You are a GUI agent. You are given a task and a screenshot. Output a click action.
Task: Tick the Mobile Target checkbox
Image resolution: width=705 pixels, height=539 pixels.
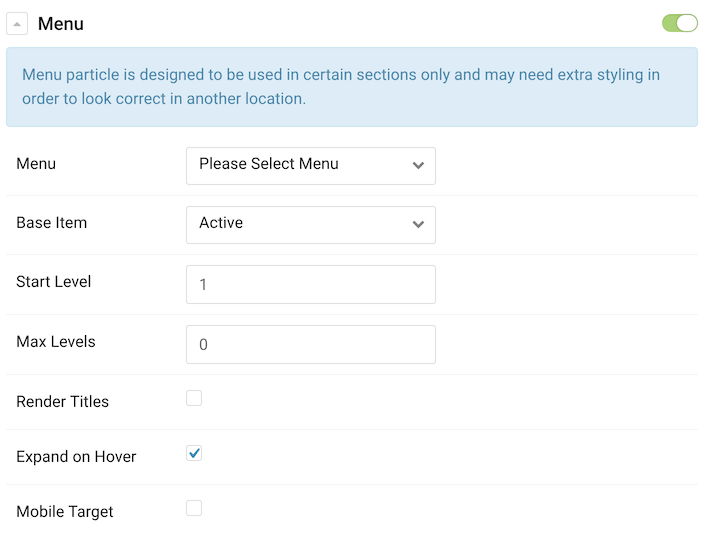pos(194,508)
